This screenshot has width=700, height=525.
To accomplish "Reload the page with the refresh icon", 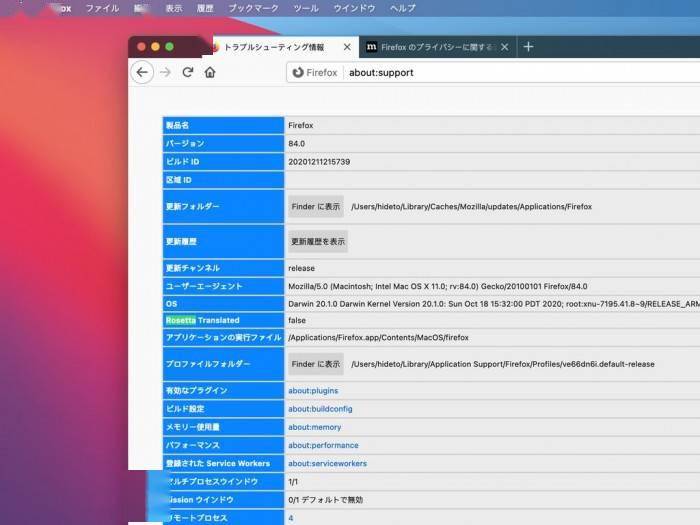I will coord(188,72).
